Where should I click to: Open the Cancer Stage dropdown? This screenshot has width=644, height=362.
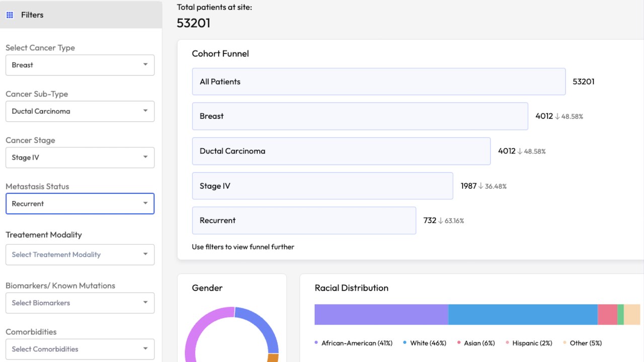click(x=79, y=157)
